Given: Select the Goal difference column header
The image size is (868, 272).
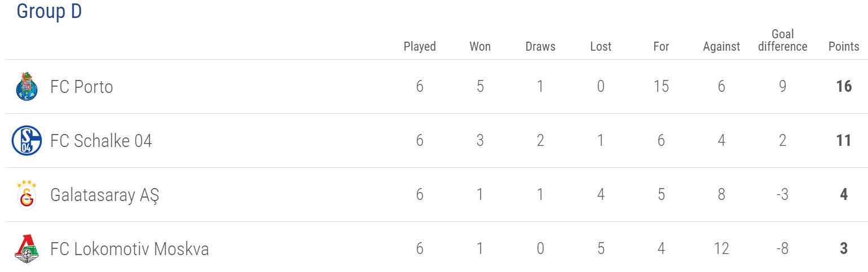Looking at the screenshot, I should point(782,40).
